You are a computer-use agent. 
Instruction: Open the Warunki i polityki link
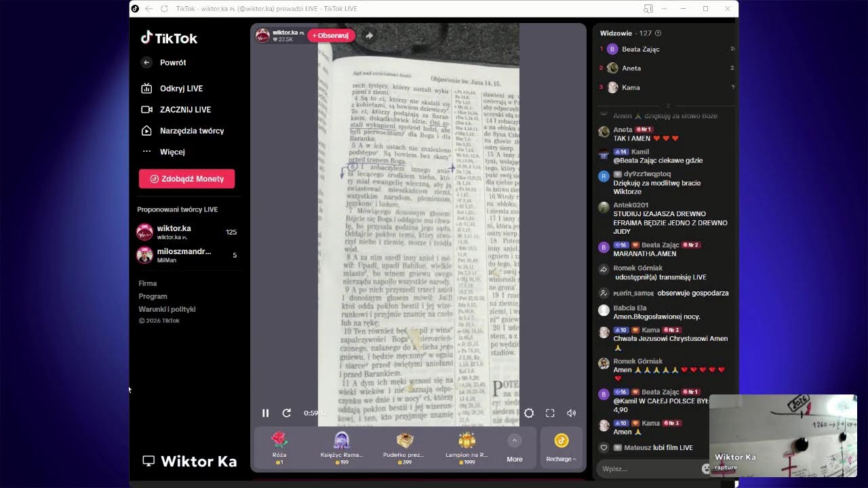click(x=167, y=309)
